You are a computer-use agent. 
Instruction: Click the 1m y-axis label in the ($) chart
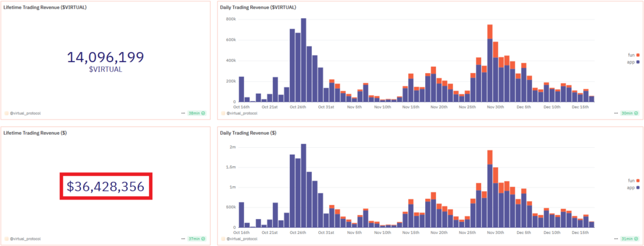click(x=232, y=187)
